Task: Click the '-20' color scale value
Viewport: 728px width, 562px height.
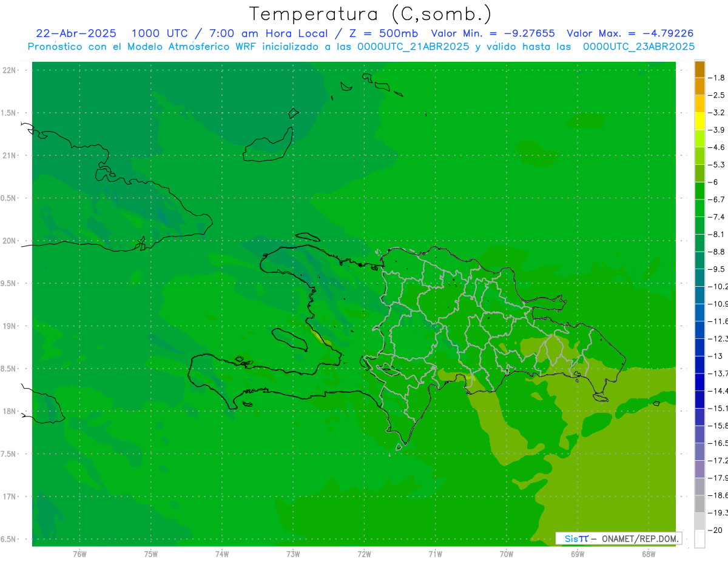Action: click(x=715, y=530)
